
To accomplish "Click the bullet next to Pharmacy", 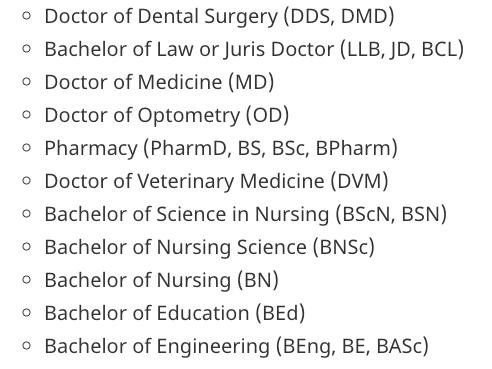I will [26, 148].
